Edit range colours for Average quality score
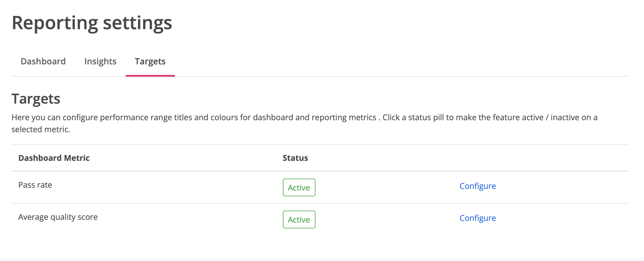The height and width of the screenshot is (261, 644). (x=477, y=218)
